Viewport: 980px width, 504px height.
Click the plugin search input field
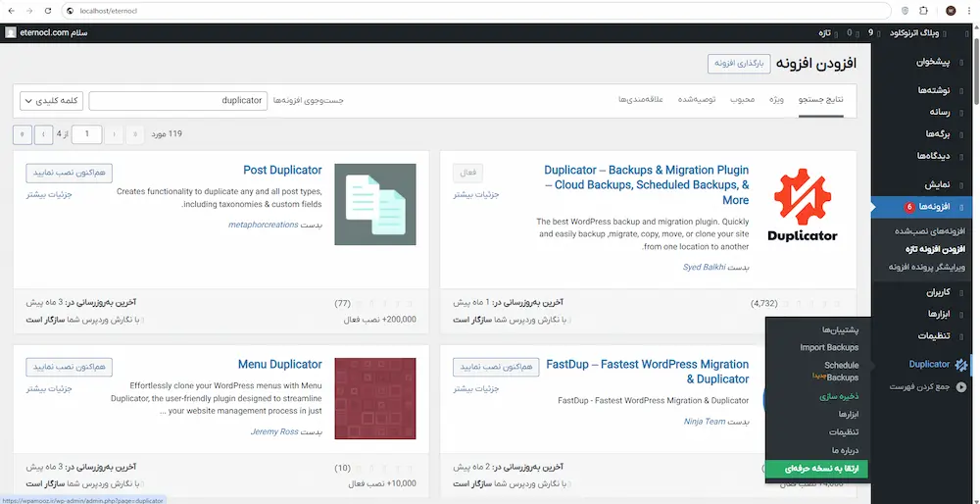tap(178, 101)
